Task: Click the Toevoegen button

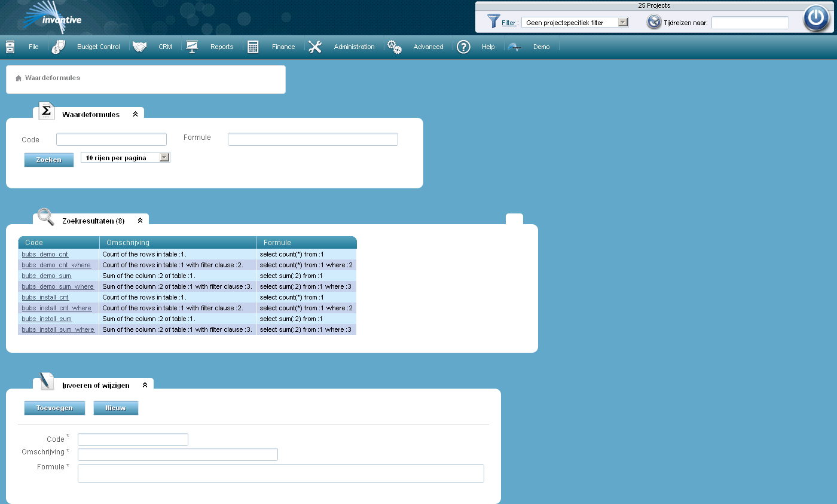Action: pos(54,408)
